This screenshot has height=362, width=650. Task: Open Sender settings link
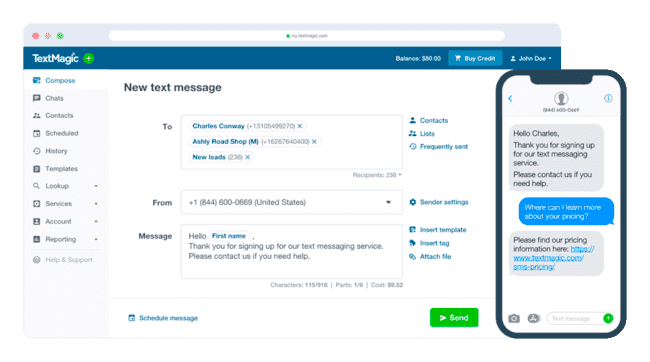point(444,202)
